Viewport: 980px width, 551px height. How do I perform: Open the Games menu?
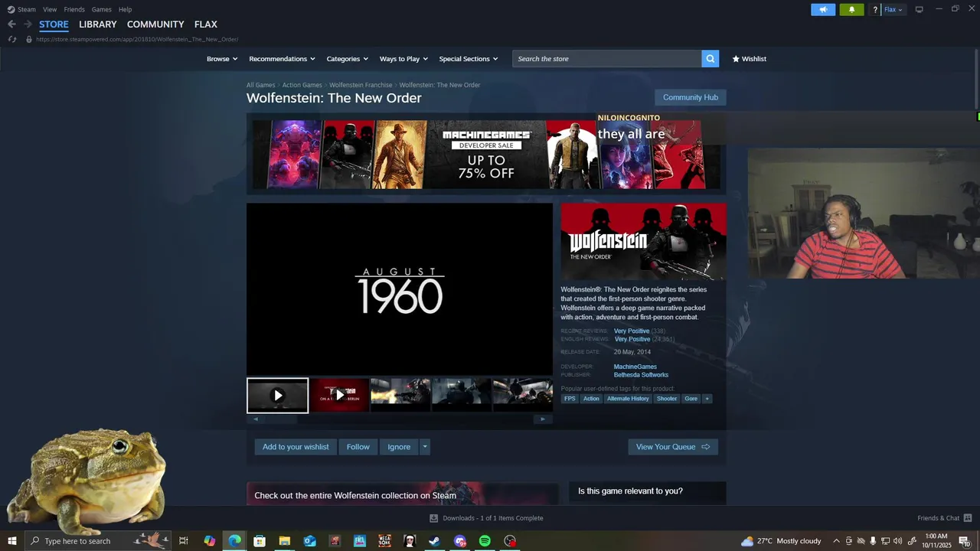[x=101, y=9]
